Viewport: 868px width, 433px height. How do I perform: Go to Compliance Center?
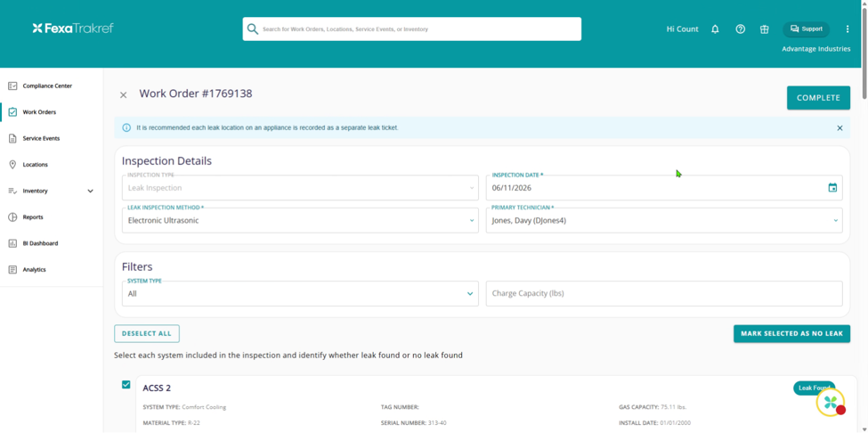coord(47,86)
